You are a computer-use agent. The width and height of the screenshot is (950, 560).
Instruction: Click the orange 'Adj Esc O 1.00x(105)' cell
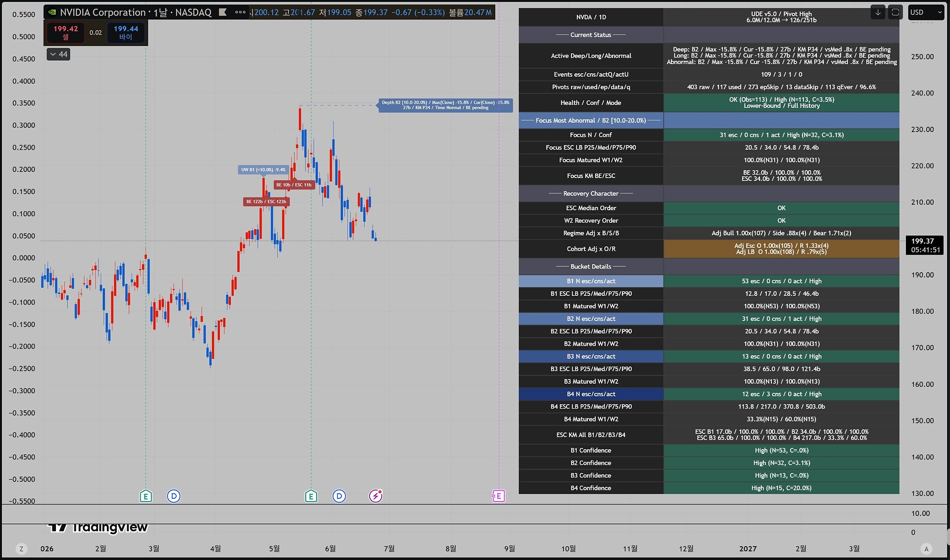pyautogui.click(x=781, y=249)
